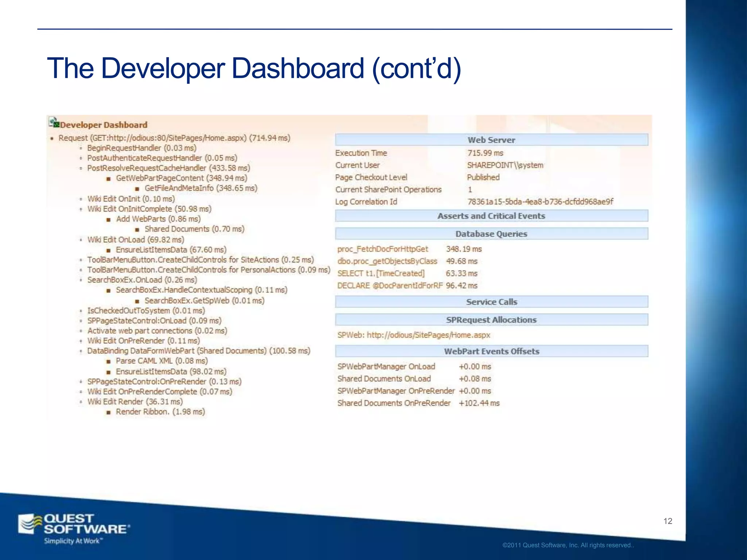This screenshot has height=560, width=747.
Task: Click PostAuthenticateRequestHandler (0.05 ms)
Action: coord(162,158)
